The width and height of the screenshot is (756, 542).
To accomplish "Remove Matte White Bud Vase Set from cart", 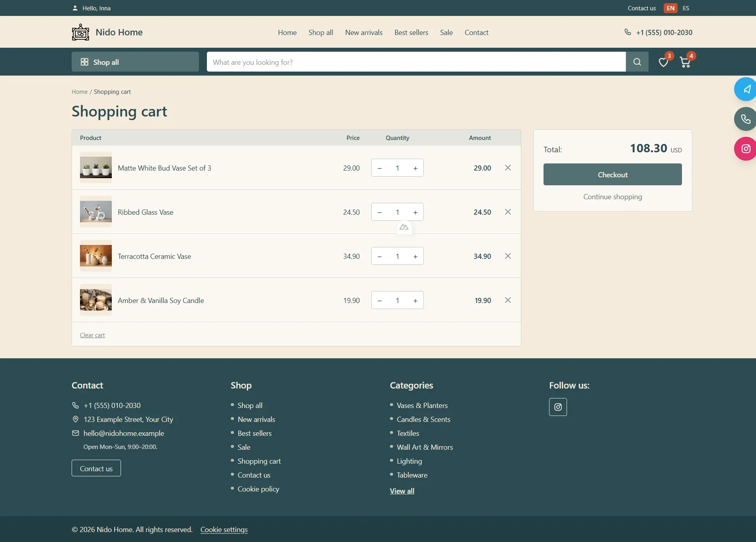I will [x=508, y=168].
